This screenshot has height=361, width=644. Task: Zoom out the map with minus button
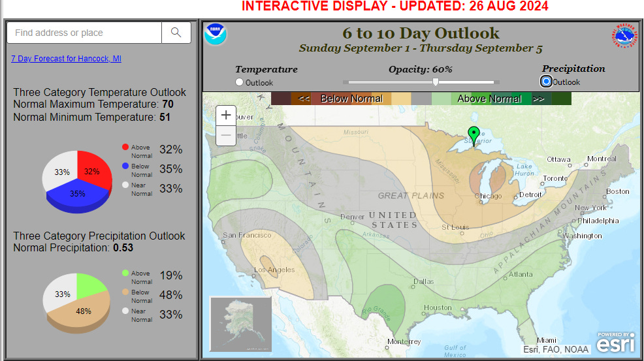click(226, 135)
